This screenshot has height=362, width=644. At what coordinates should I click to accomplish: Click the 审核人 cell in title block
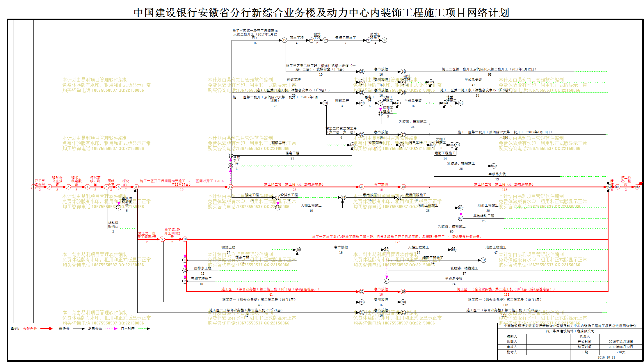[x=512, y=347]
